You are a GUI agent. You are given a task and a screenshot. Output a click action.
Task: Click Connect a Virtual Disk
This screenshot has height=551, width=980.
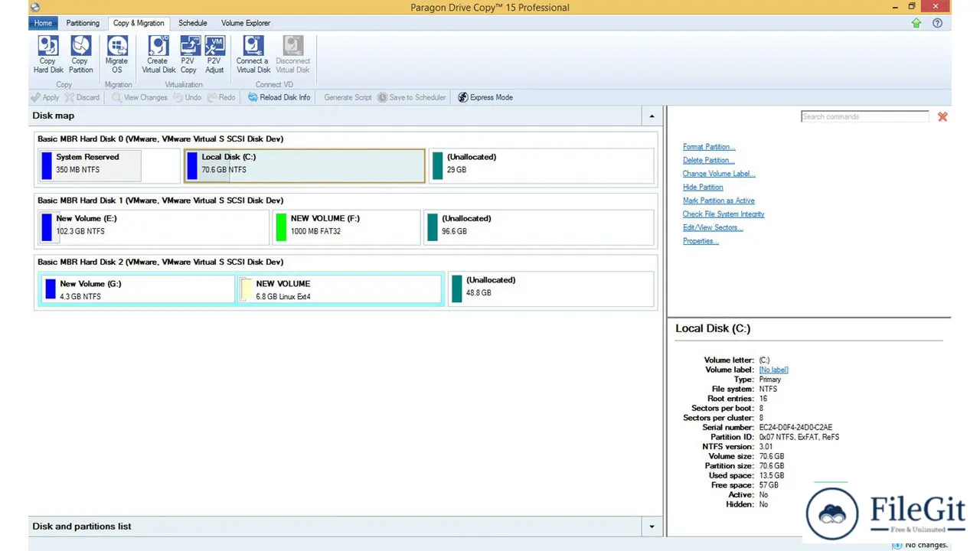253,54
